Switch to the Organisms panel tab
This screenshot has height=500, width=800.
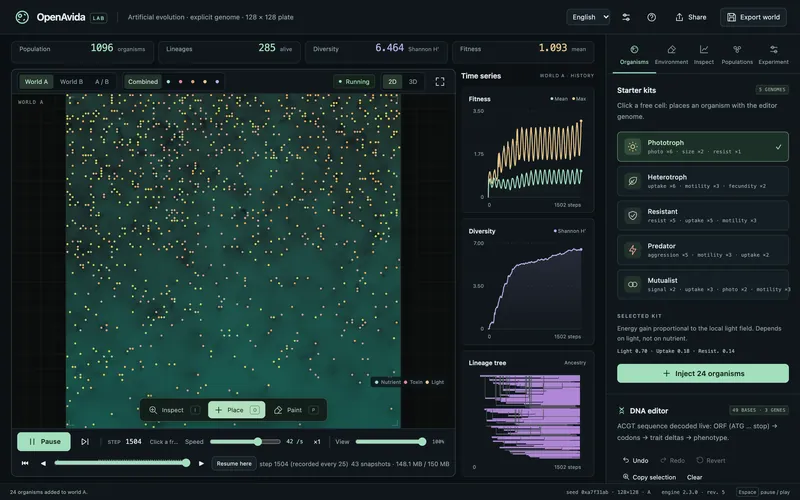click(634, 55)
